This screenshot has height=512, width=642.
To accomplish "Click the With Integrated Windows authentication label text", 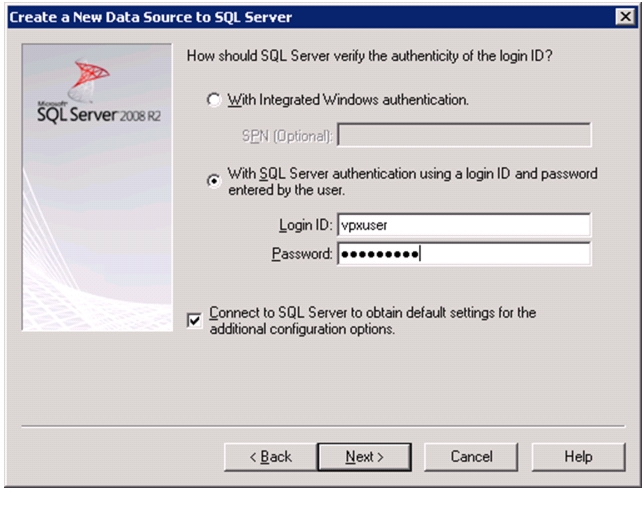I will pos(348,100).
